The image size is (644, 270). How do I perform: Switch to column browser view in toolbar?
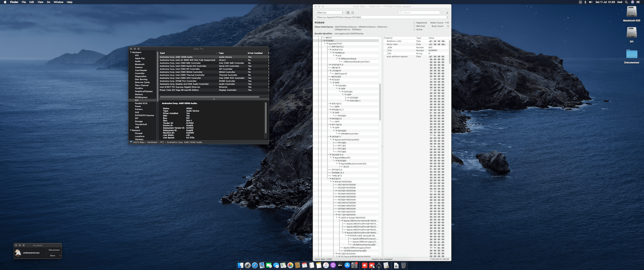click(353, 12)
